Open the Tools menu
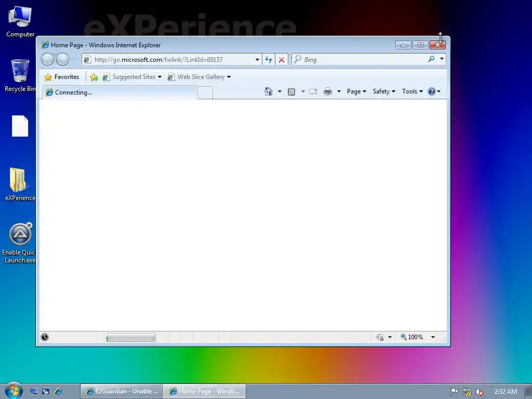Screen dimensions: 532x399 coord(412,91)
